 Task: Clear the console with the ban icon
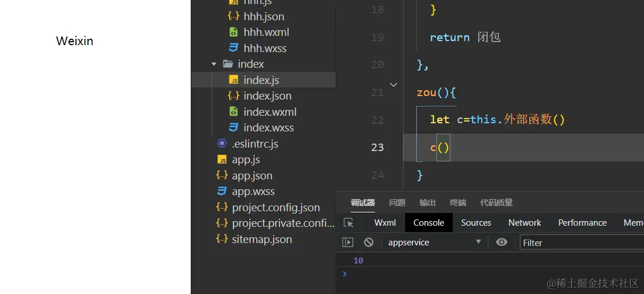click(x=369, y=242)
